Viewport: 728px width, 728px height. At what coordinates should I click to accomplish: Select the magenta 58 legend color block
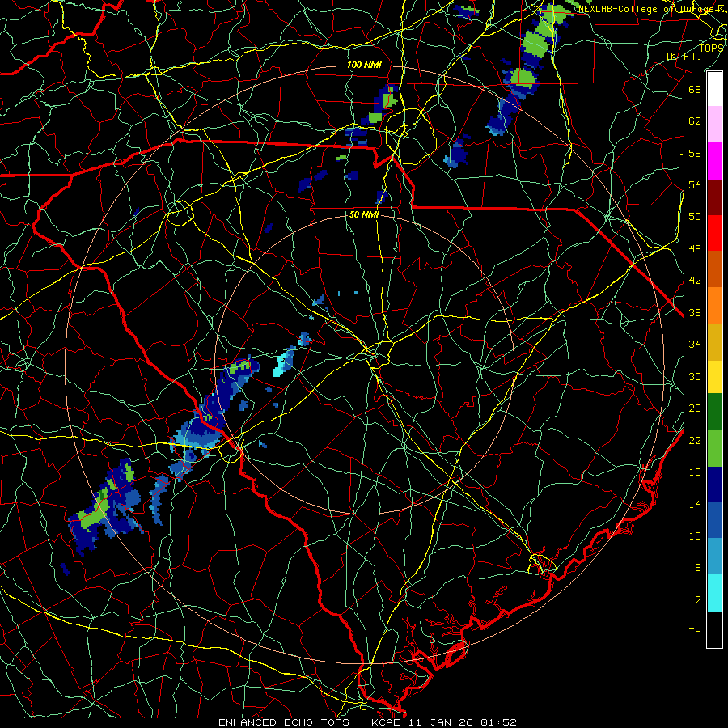click(x=714, y=161)
